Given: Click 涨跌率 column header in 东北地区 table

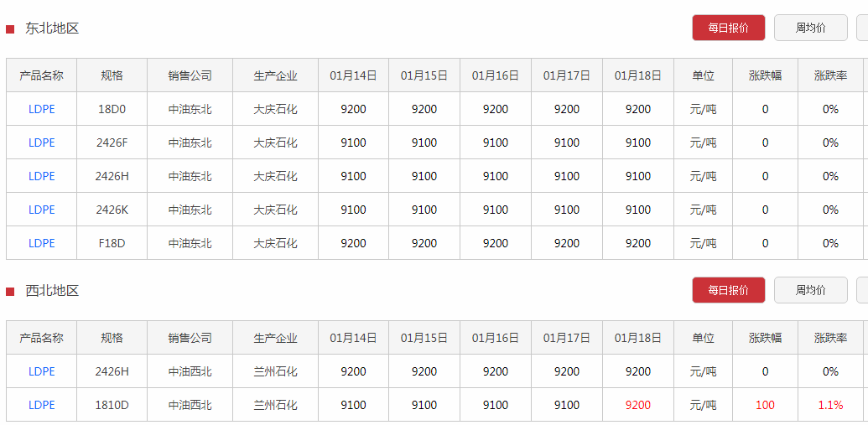Looking at the screenshot, I should point(830,75).
